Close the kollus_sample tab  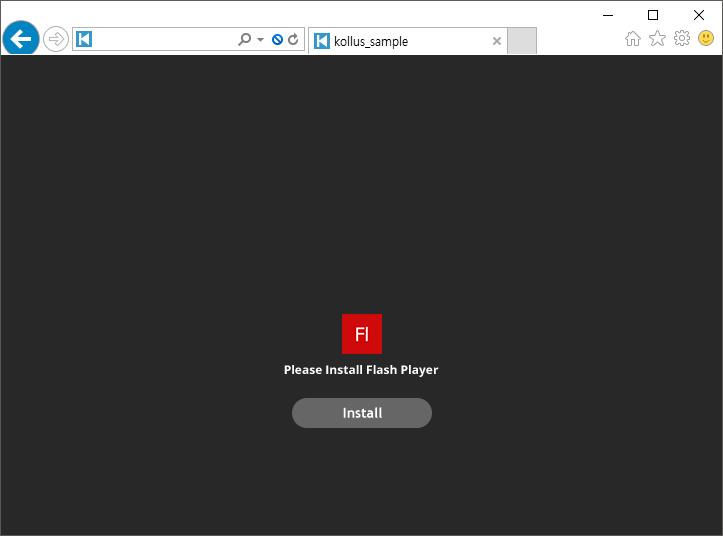coord(497,41)
